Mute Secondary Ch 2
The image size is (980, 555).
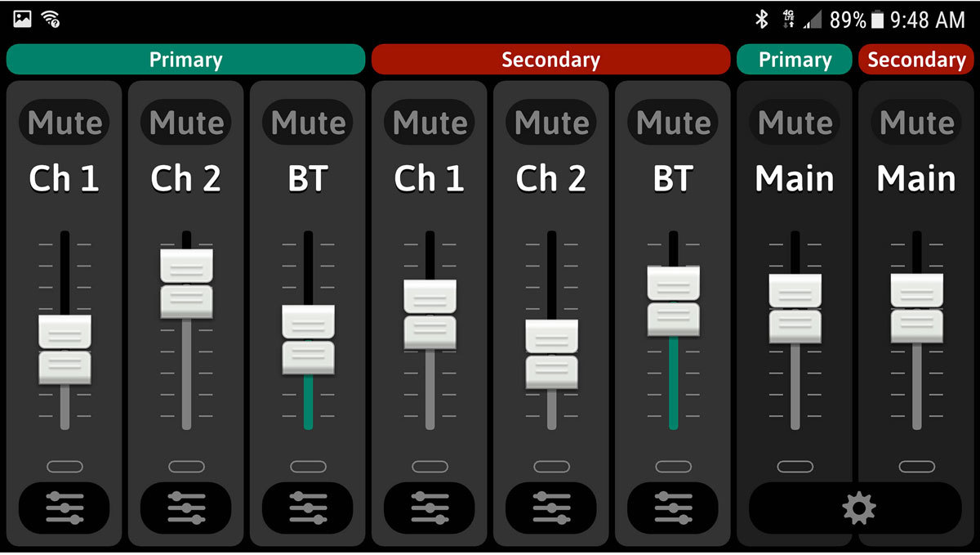[x=551, y=123]
